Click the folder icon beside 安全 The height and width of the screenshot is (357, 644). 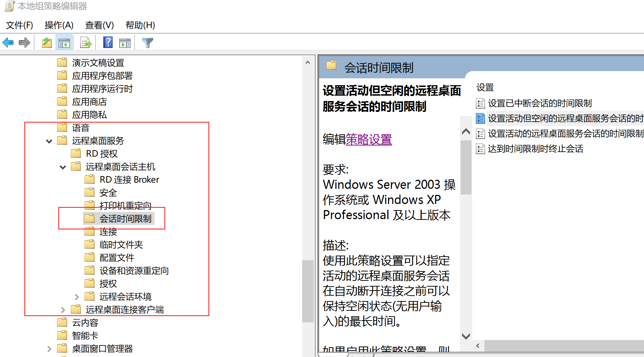tap(90, 192)
